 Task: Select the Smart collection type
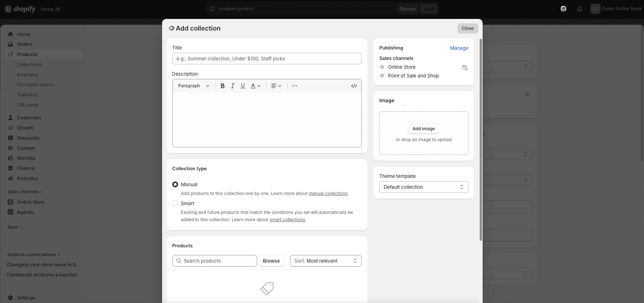[175, 203]
